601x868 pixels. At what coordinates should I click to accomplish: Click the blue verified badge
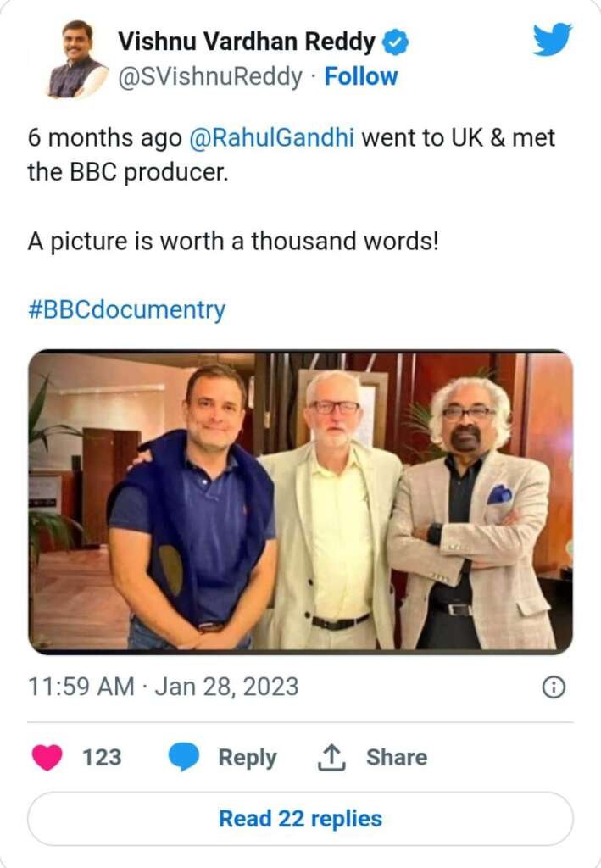tap(396, 40)
